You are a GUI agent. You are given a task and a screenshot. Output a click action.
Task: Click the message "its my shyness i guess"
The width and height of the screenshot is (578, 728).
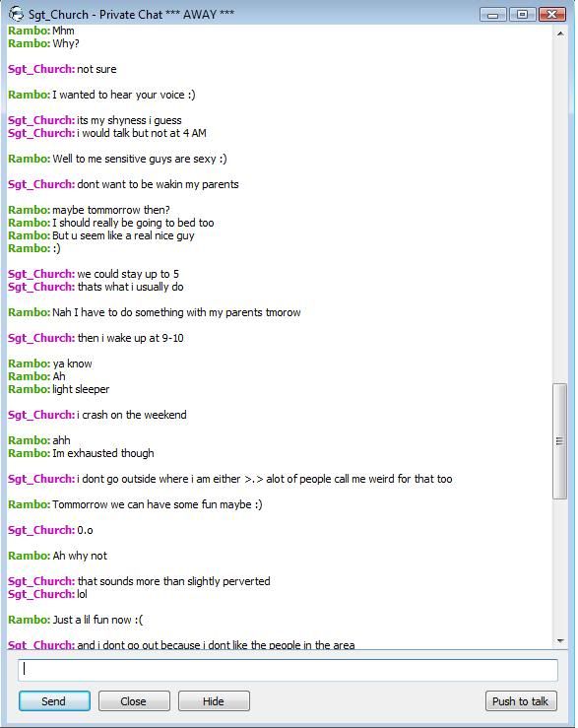(129, 121)
